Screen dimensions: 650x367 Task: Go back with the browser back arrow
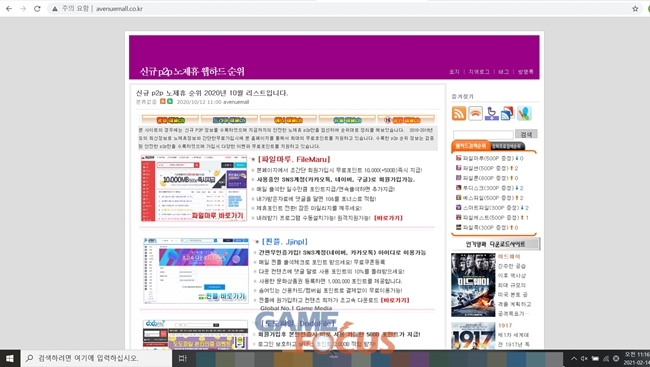pyautogui.click(x=9, y=9)
